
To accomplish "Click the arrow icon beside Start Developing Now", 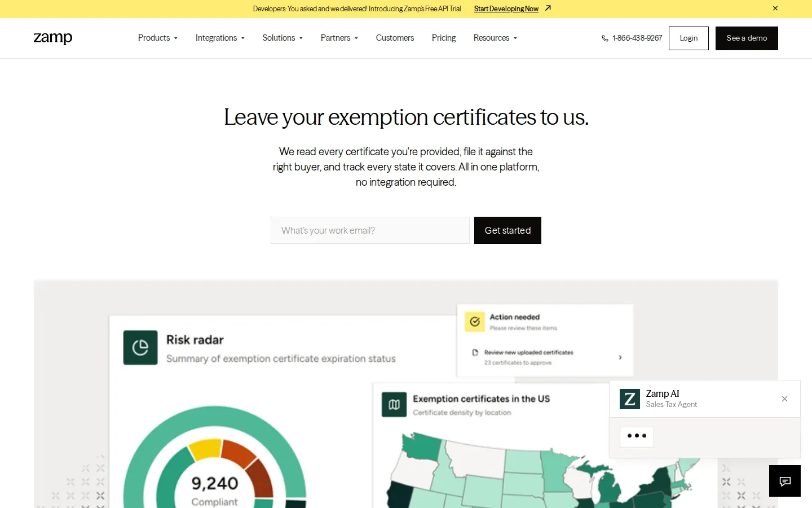I will tap(548, 8).
